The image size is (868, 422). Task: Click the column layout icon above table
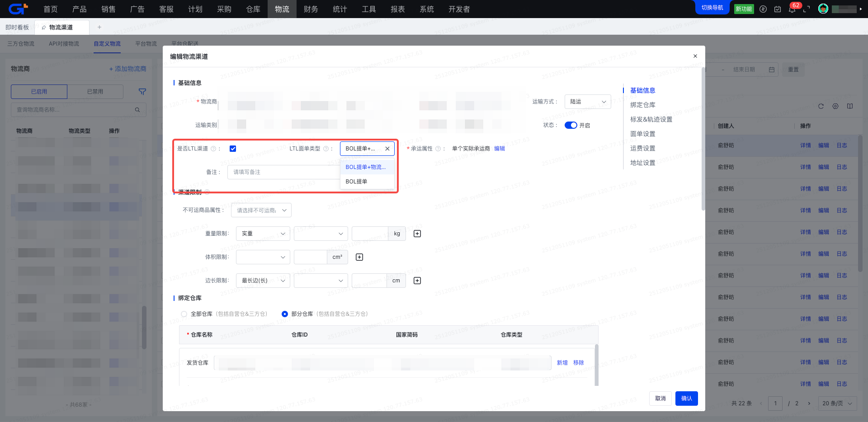tap(850, 106)
